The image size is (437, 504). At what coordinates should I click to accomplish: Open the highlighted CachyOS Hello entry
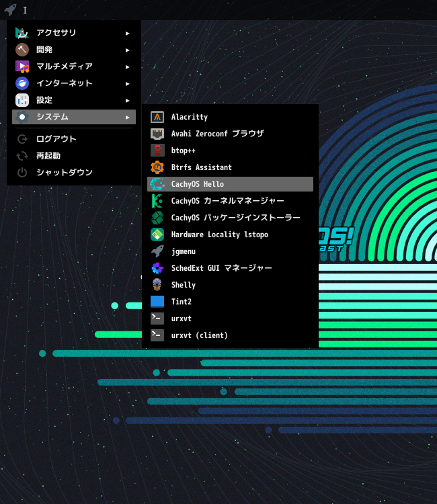(x=230, y=184)
